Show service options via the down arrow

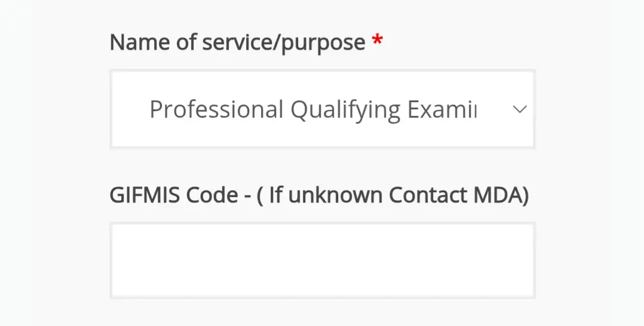(x=520, y=110)
